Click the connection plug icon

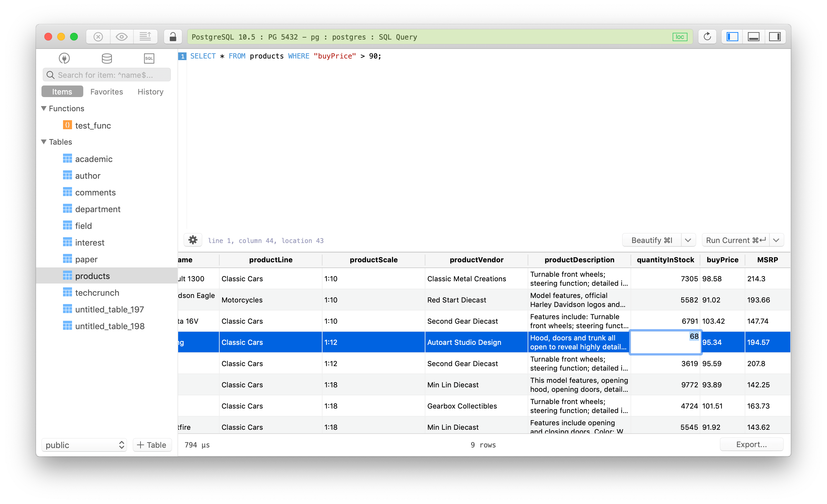click(x=64, y=58)
